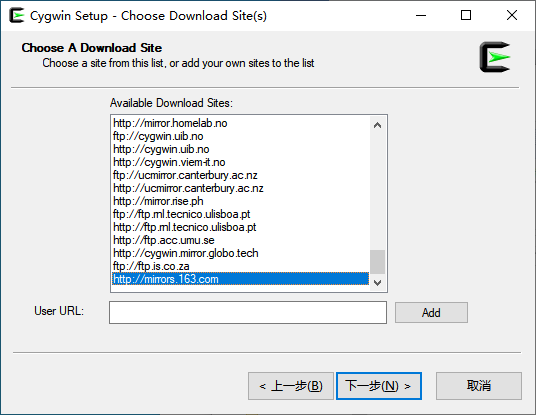
Task: Choose http://cygwin.viem-it.no site
Action: click(x=241, y=162)
